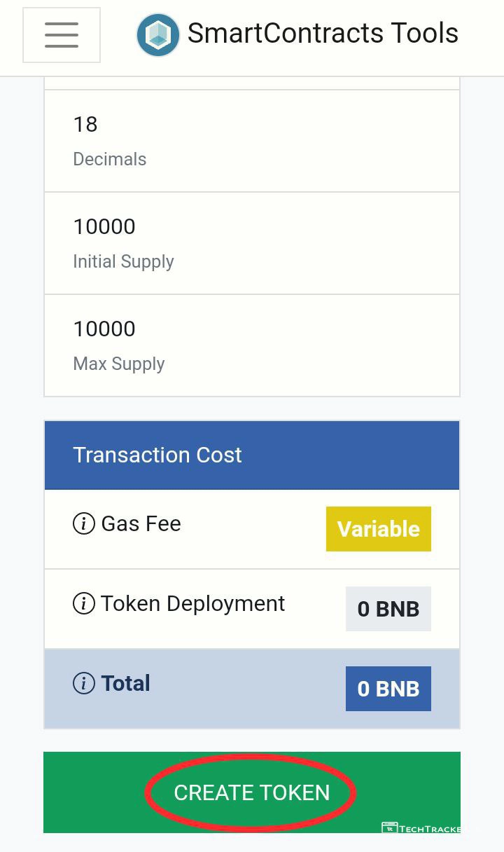Open the hamburger navigation menu

62,34
